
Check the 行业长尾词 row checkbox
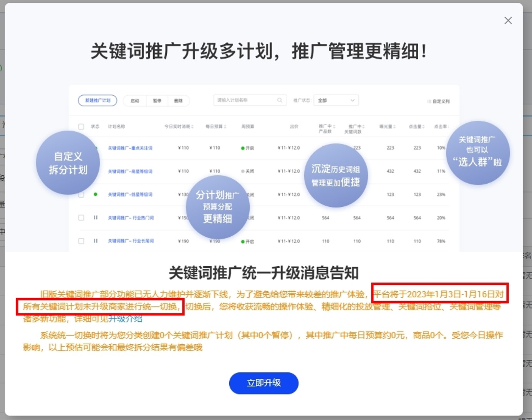coord(81,241)
